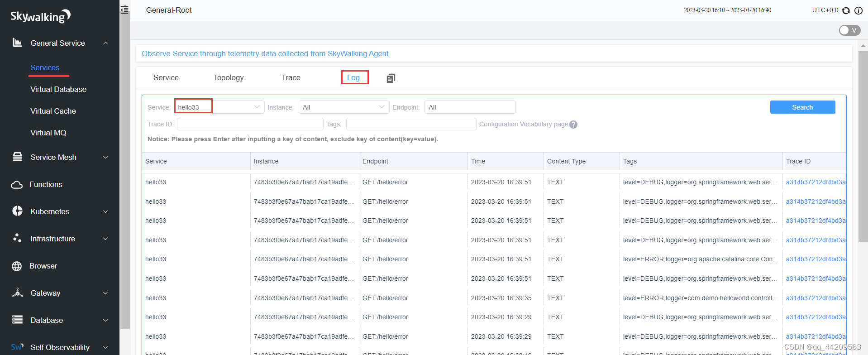
Task: Switch to the Trace tab
Action: click(x=291, y=78)
